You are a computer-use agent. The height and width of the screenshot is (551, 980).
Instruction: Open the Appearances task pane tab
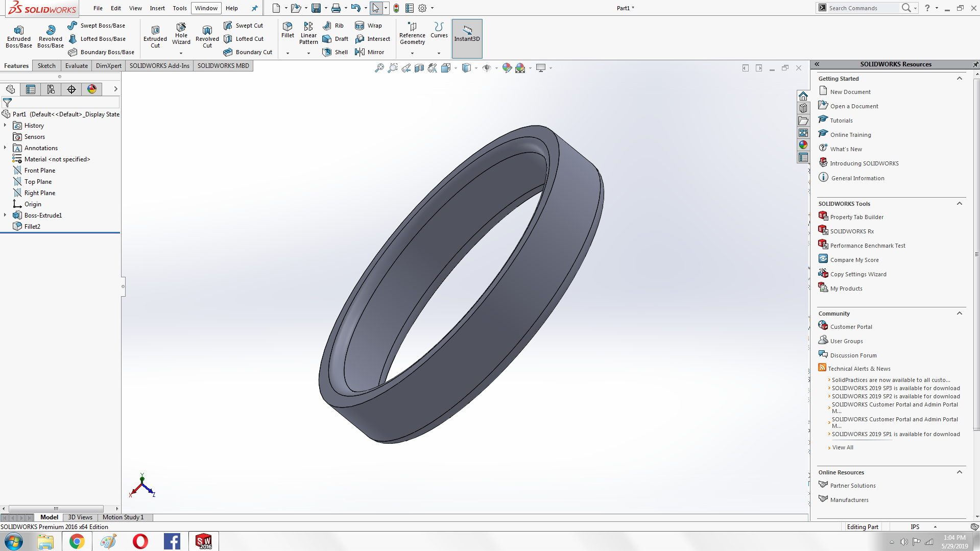(x=803, y=145)
